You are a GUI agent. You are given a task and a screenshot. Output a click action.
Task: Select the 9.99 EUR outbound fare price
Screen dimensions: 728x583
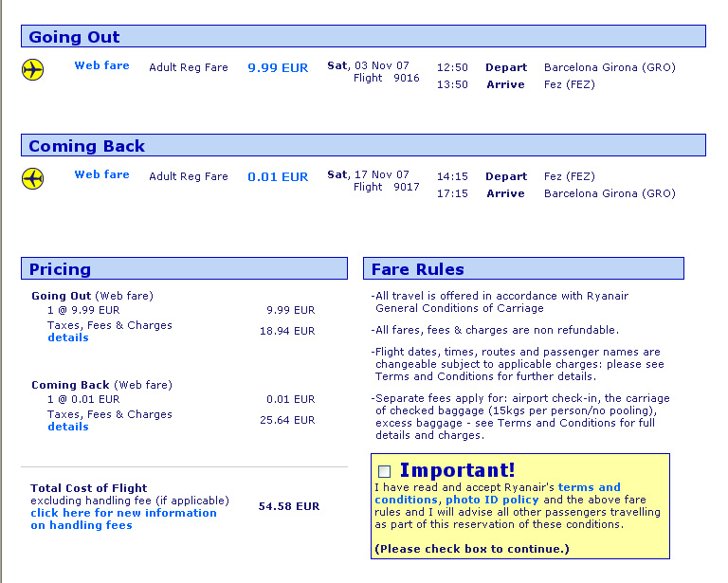278,68
